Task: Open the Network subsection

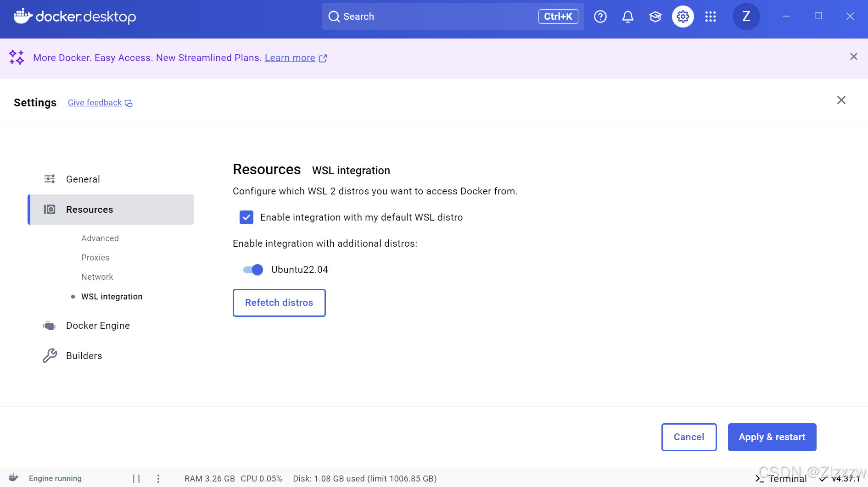Action: (x=97, y=277)
